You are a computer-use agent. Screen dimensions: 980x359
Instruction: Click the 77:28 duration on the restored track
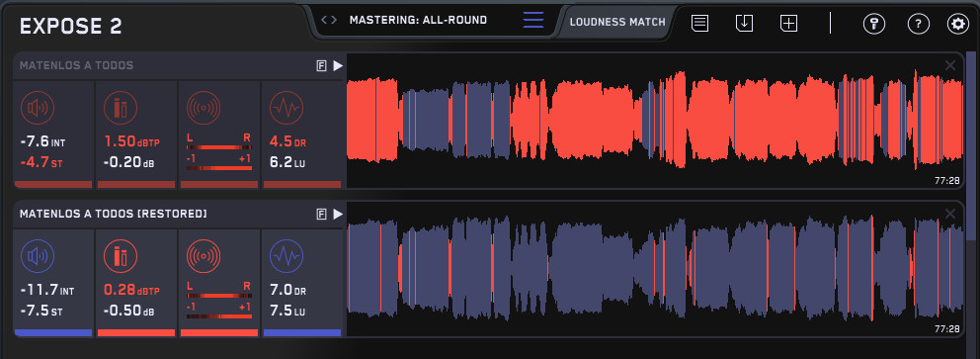click(x=946, y=329)
